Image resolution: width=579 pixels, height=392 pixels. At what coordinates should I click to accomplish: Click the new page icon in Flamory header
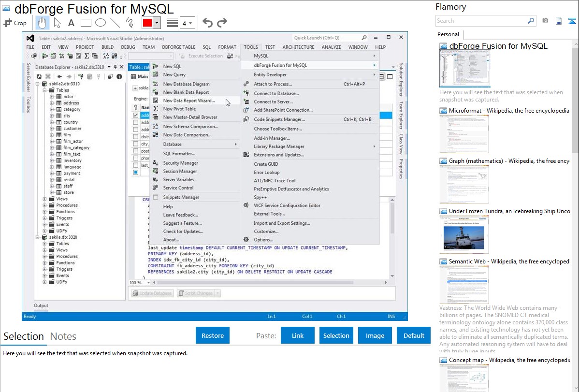point(559,21)
